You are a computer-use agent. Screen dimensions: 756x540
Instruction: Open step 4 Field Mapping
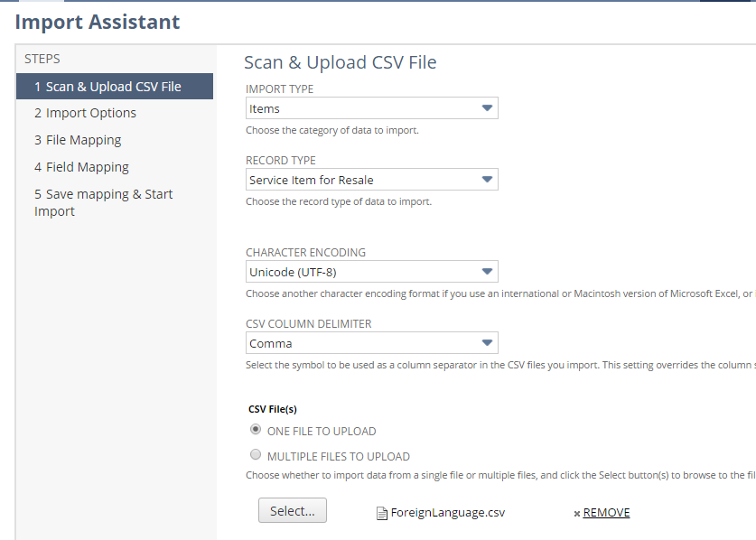[81, 167]
